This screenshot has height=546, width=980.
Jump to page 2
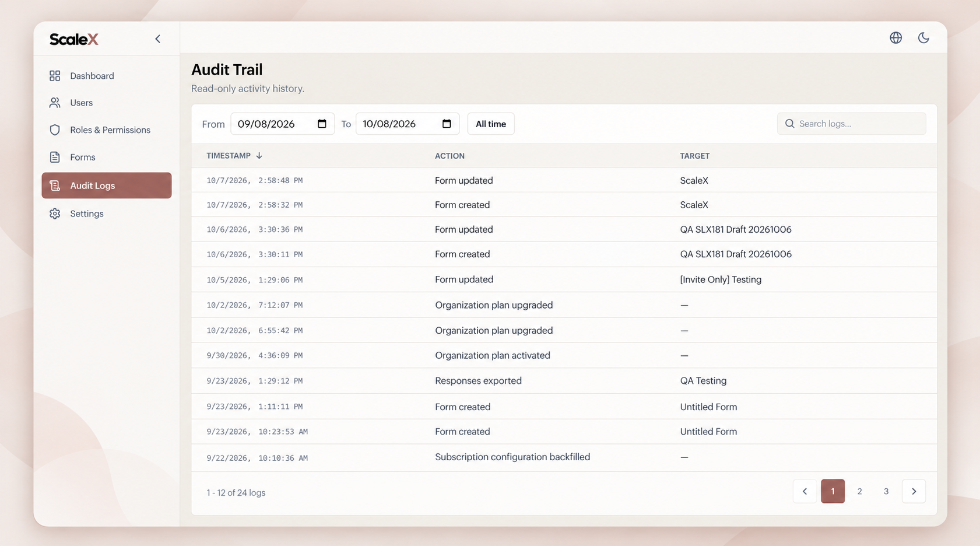[859, 491]
